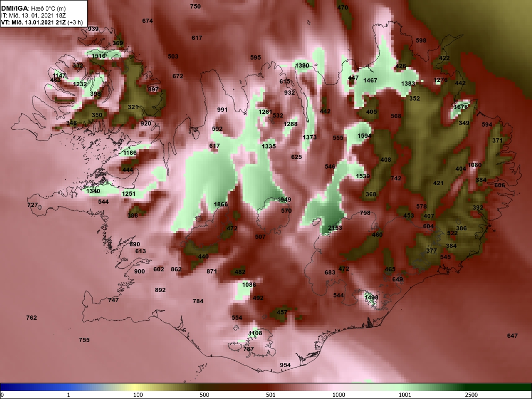Click the 762 value over the ocean
Image resolution: width=532 pixels, height=399 pixels.
coord(31,318)
